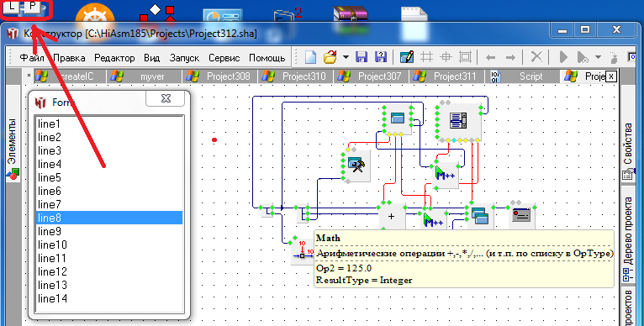Select line10 in the Form list
Screen dimensions: 644x326
109,244
